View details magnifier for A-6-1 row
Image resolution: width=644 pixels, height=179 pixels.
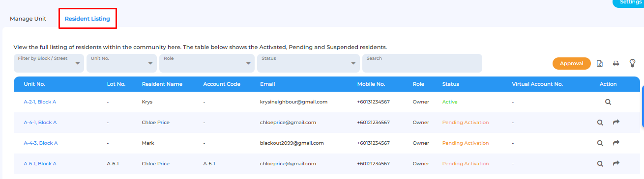tap(600, 164)
